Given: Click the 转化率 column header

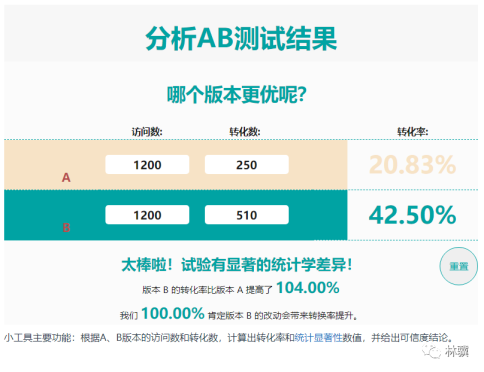Looking at the screenshot, I should [413, 132].
